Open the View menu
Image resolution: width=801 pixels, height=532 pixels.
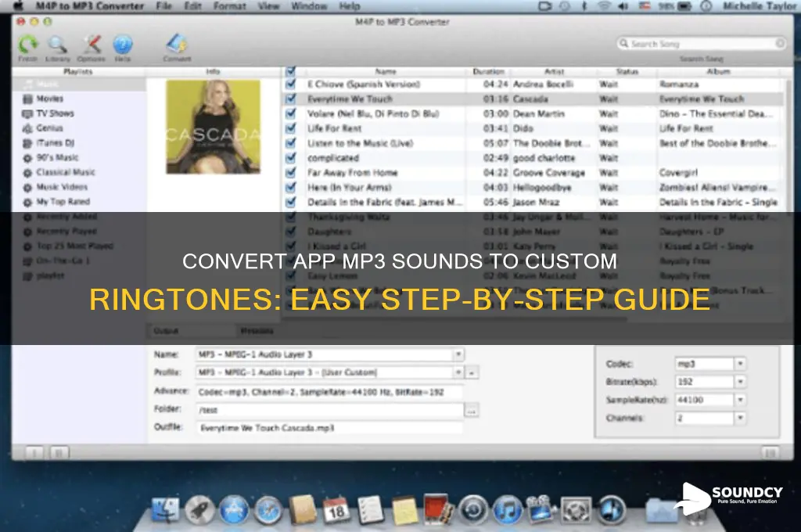click(x=268, y=6)
